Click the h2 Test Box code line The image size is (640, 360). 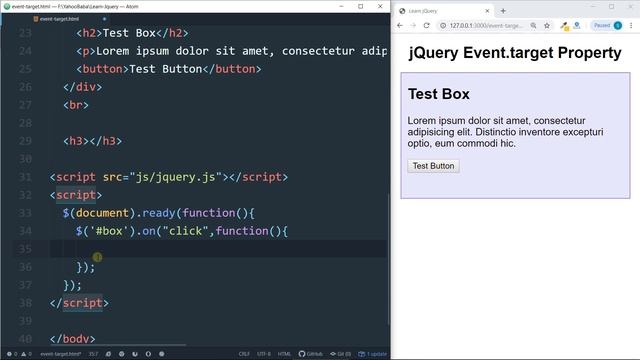(132, 33)
